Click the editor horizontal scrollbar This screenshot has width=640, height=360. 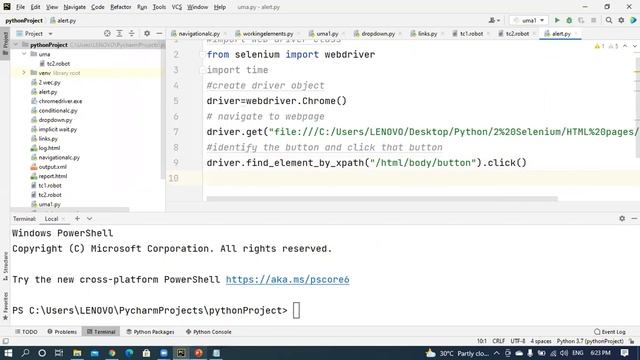[382, 199]
